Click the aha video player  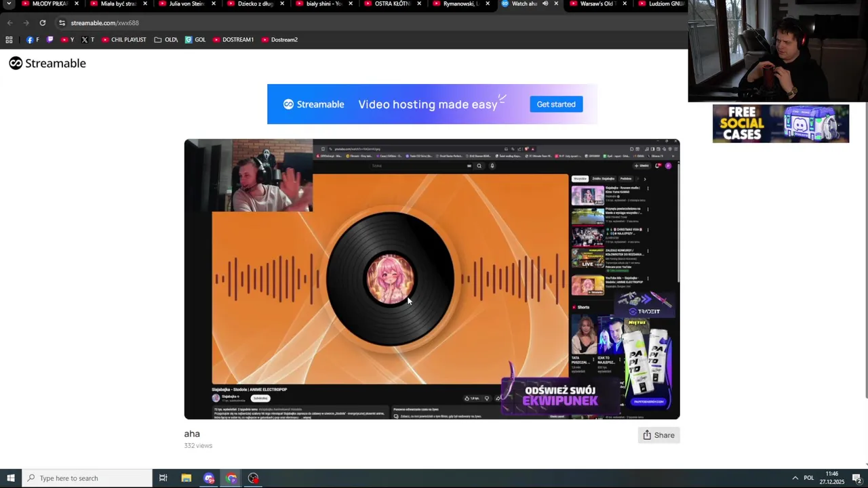[x=432, y=279]
